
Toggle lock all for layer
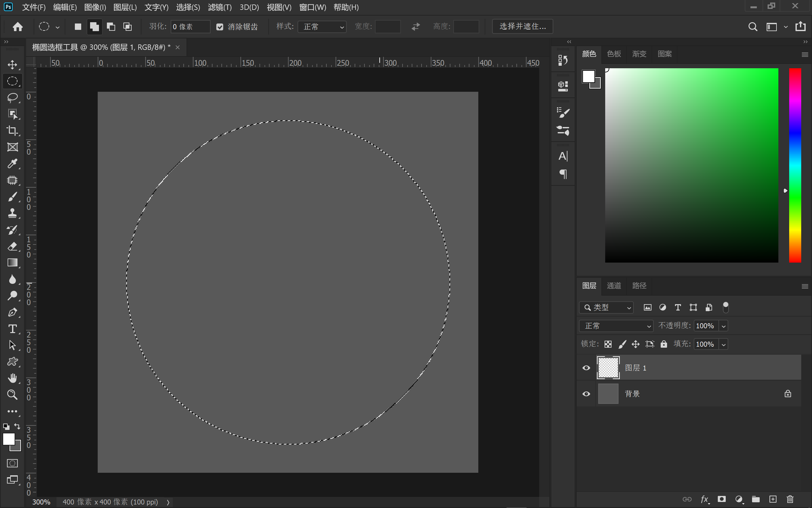coord(664,344)
